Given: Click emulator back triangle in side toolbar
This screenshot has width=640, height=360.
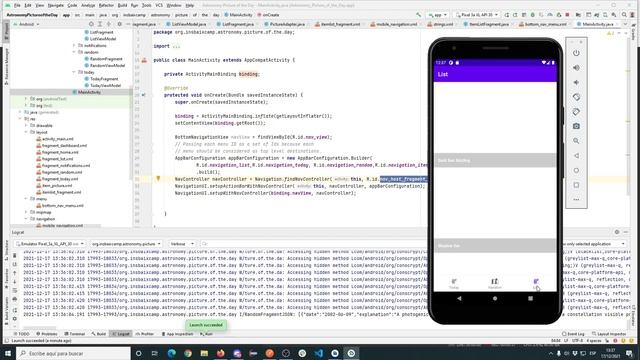Looking at the screenshot, I should [576, 156].
